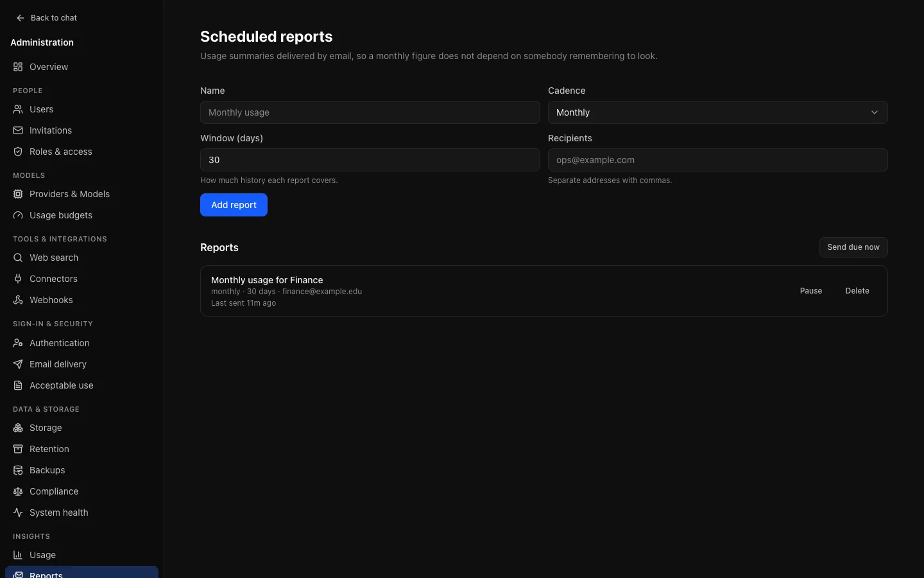The width and height of the screenshot is (924, 578).
Task: Go to Backups page
Action: tap(81, 470)
